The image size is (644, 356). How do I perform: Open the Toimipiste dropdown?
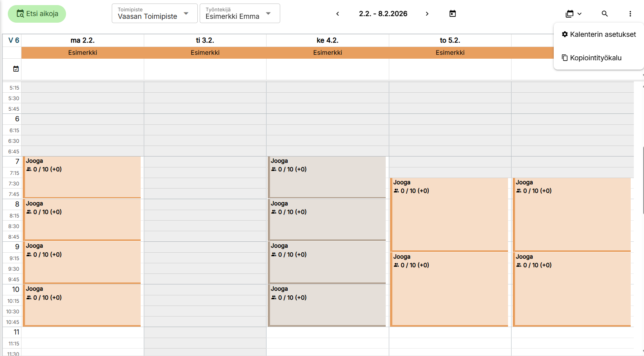(x=154, y=14)
